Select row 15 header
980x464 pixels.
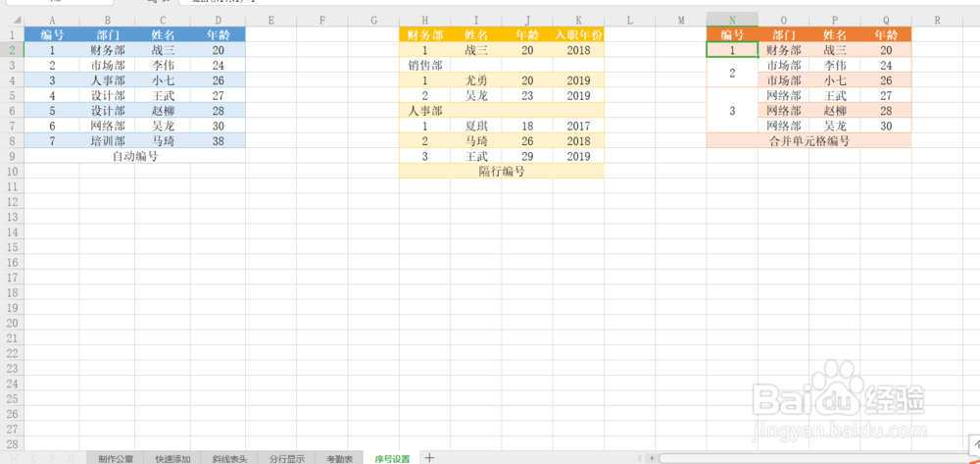pos(11,247)
